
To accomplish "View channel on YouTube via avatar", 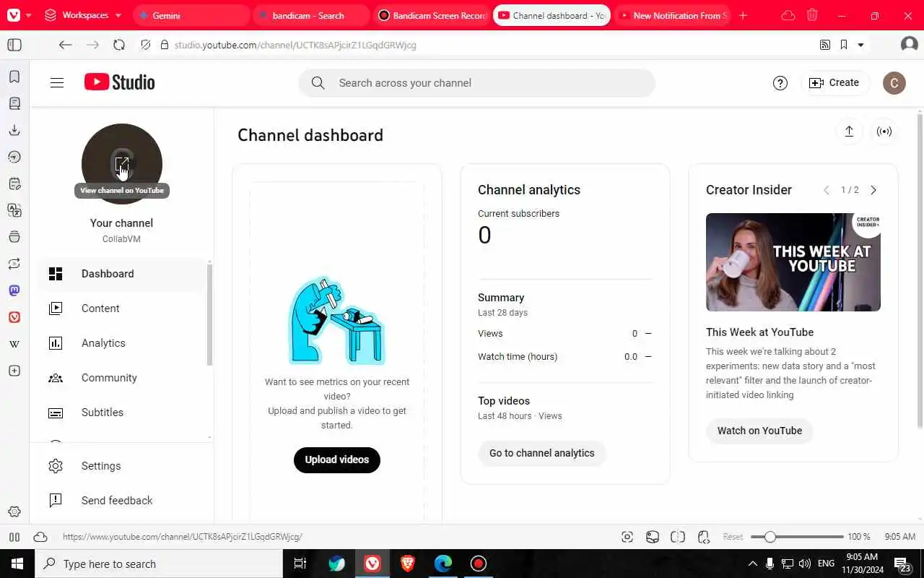I will tap(122, 164).
